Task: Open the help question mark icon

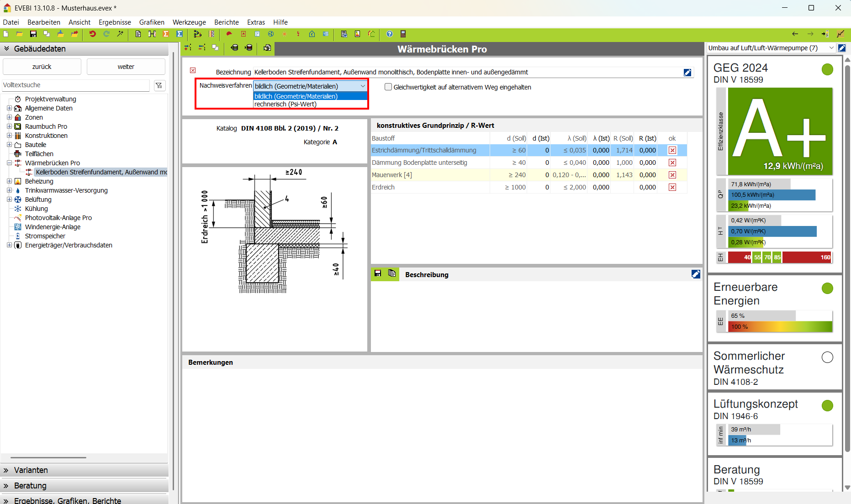Action: coord(389,34)
